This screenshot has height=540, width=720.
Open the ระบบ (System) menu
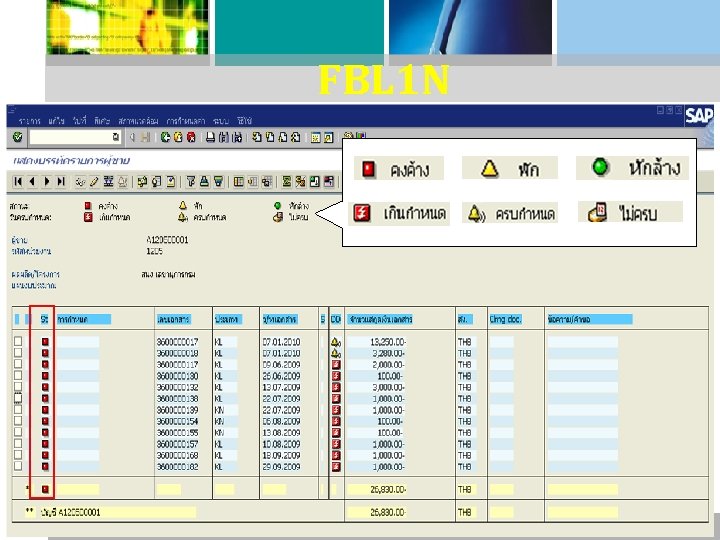pyautogui.click(x=221, y=121)
